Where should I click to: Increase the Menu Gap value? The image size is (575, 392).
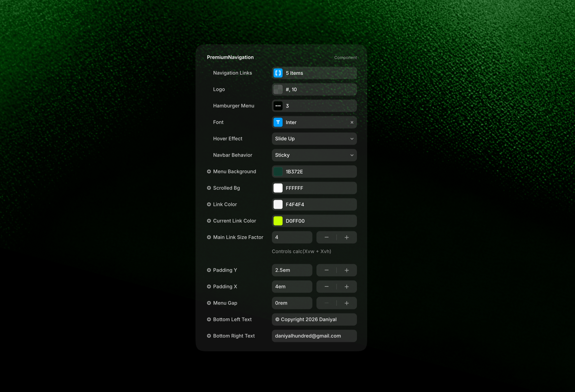347,303
